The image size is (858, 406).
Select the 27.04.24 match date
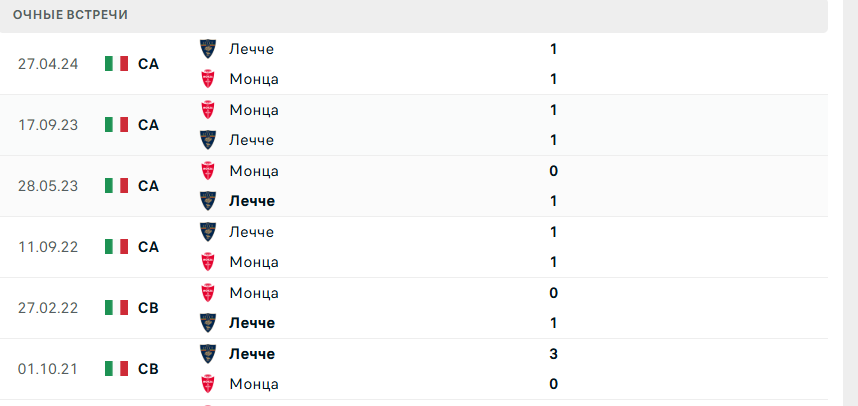[x=46, y=64]
